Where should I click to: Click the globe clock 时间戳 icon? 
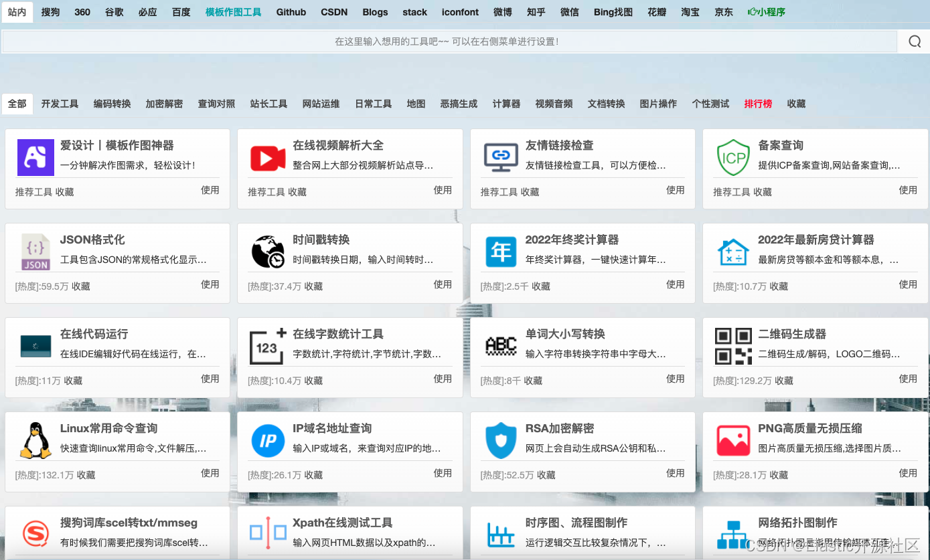pyautogui.click(x=268, y=252)
